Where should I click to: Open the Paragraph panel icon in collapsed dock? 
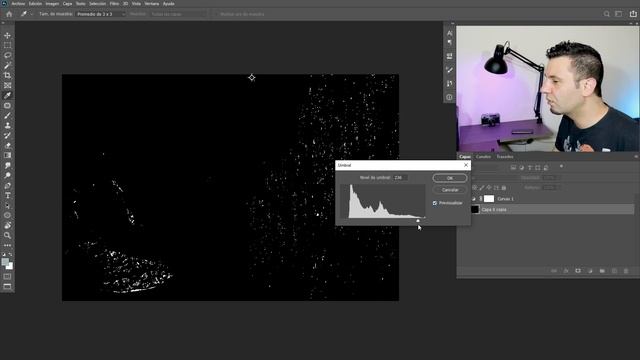449,42
